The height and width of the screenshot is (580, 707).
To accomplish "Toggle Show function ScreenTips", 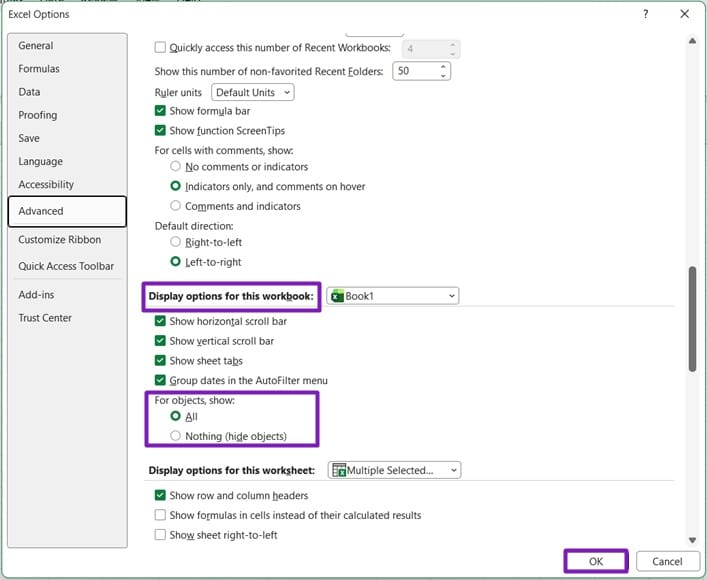I will tap(160, 130).
